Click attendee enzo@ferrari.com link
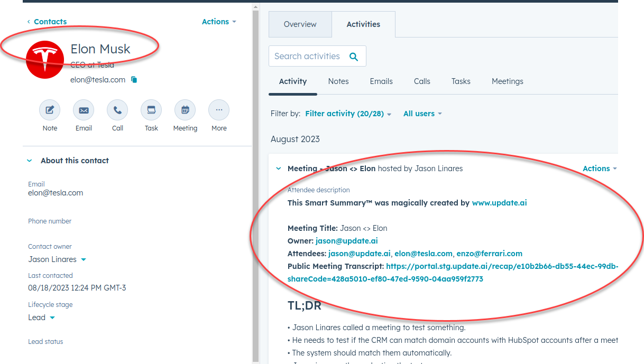Image resolution: width=644 pixels, height=364 pixels. (x=490, y=254)
